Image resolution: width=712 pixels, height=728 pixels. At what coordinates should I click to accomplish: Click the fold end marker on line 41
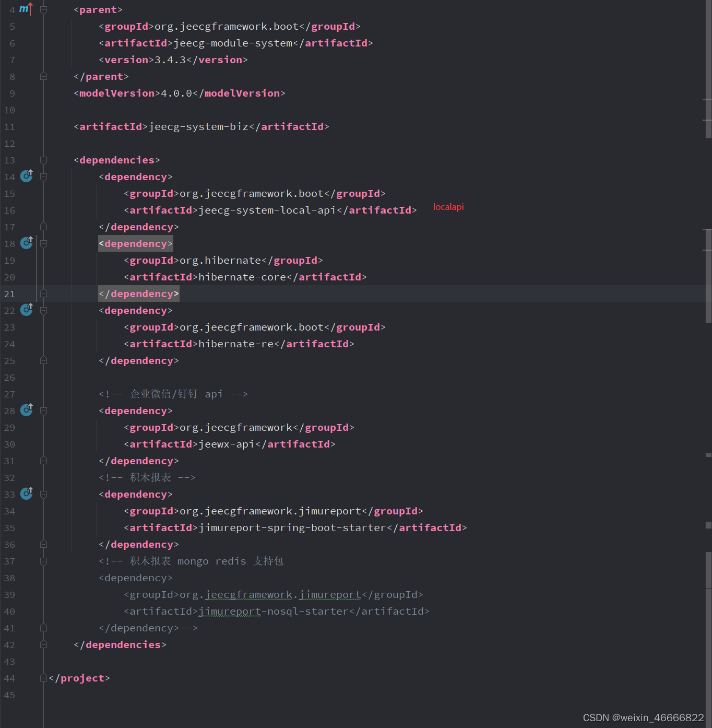pyautogui.click(x=44, y=628)
